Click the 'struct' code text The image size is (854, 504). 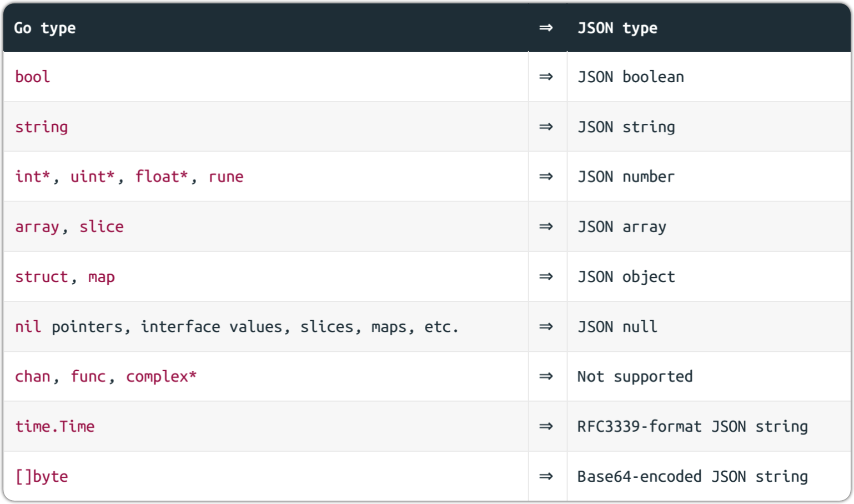[42, 276]
